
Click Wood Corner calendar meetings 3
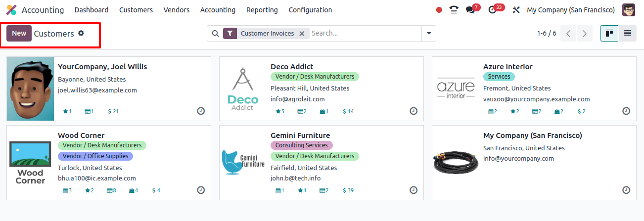pyautogui.click(x=67, y=190)
